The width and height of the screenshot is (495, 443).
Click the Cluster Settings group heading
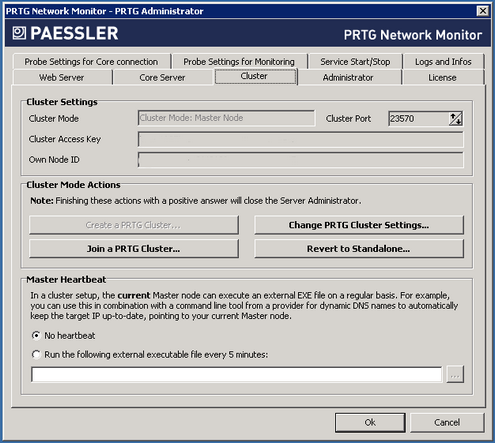62,102
